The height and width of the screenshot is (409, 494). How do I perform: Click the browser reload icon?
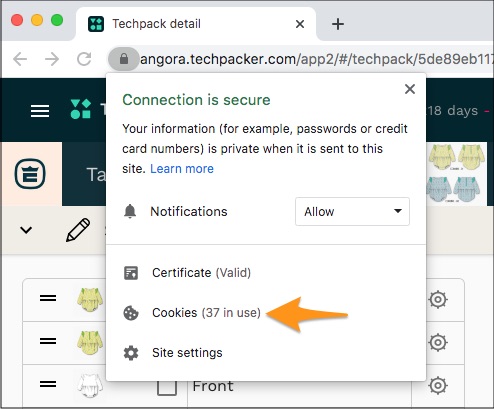point(84,59)
